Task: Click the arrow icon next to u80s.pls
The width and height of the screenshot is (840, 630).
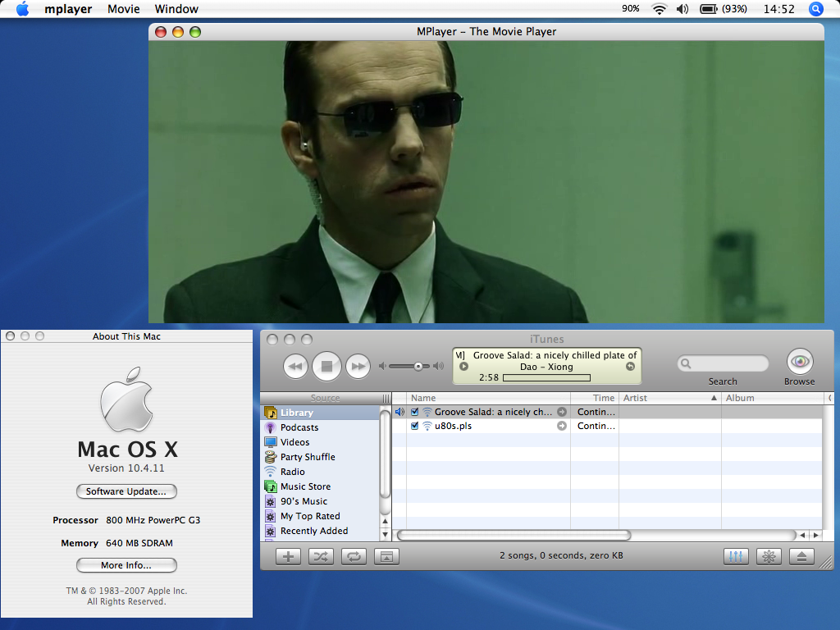Action: [561, 426]
